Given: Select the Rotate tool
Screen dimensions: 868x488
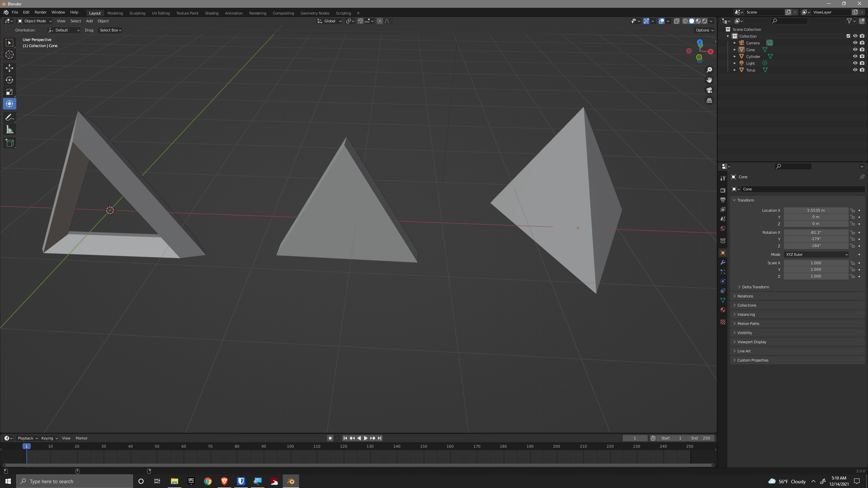Looking at the screenshot, I should coord(9,80).
